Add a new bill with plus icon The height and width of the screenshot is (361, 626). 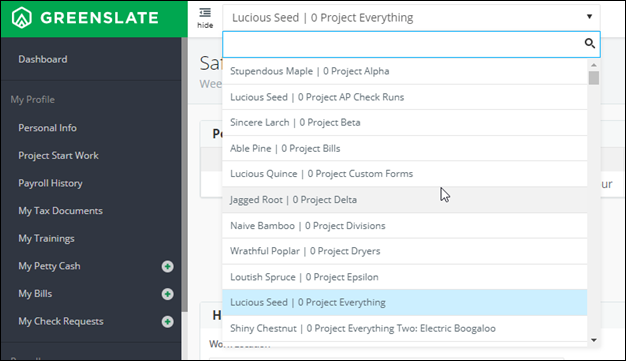click(167, 294)
